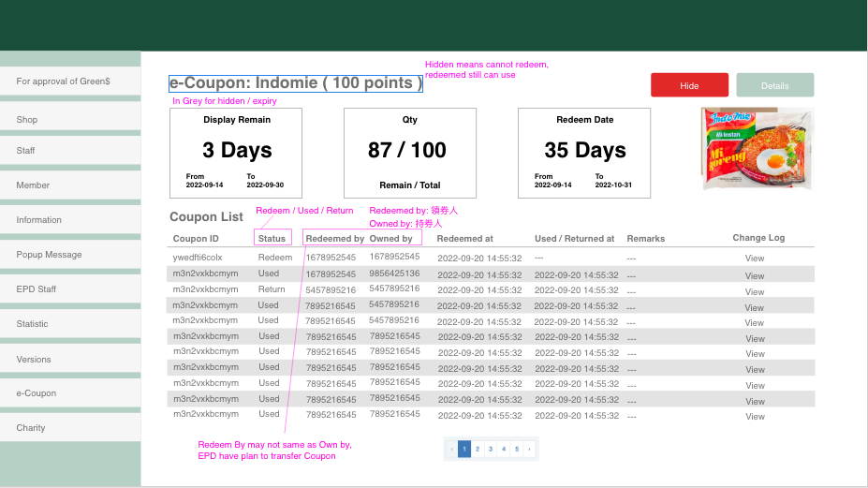
Task: Open the Versions sidebar item
Action: 70,360
